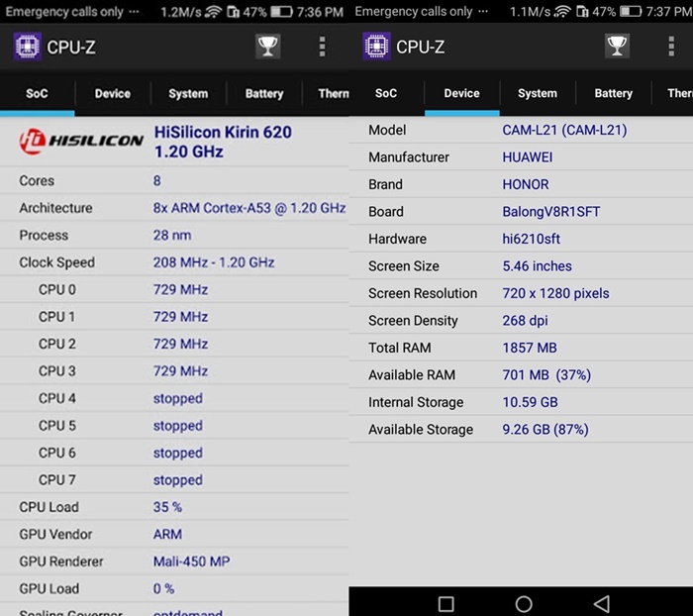Tap the CPU 2 row label
The height and width of the screenshot is (616, 693).
point(57,344)
